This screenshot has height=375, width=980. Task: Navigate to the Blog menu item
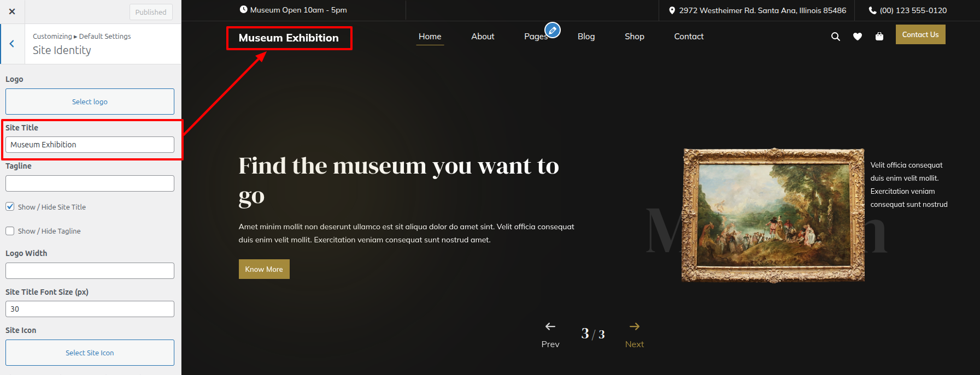[x=586, y=37]
